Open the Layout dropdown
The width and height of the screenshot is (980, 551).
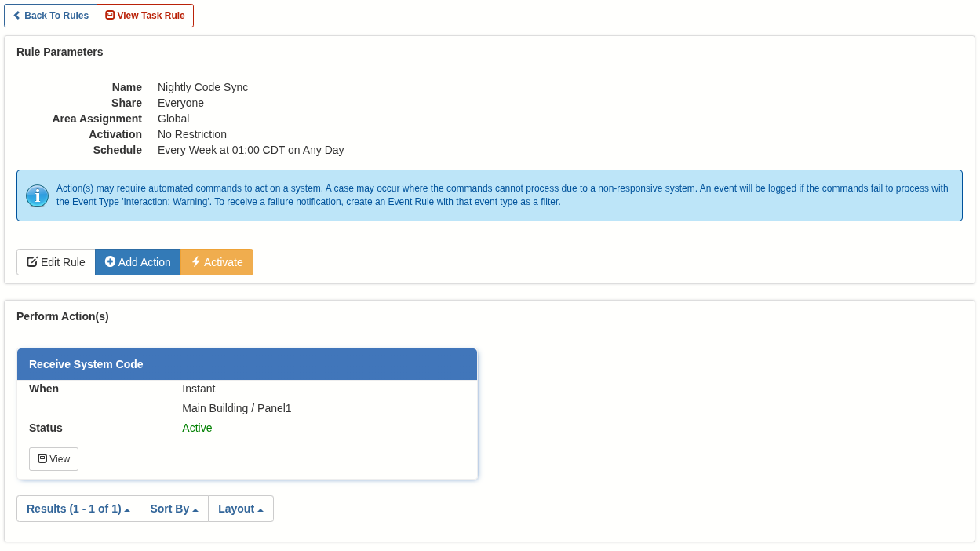(x=240, y=509)
